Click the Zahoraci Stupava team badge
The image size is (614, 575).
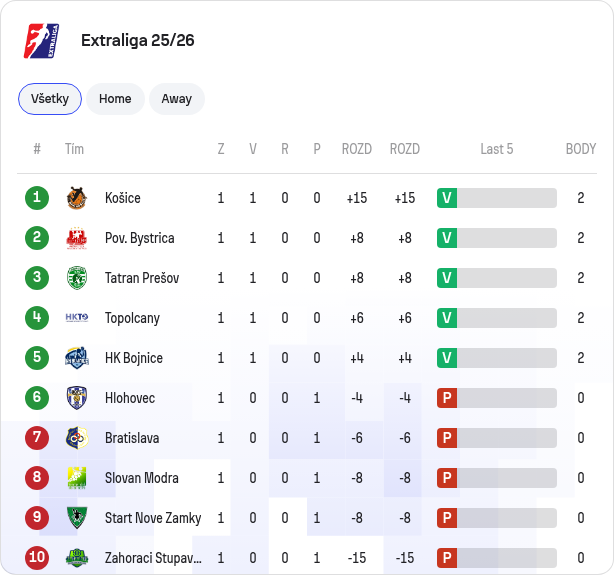click(77, 558)
